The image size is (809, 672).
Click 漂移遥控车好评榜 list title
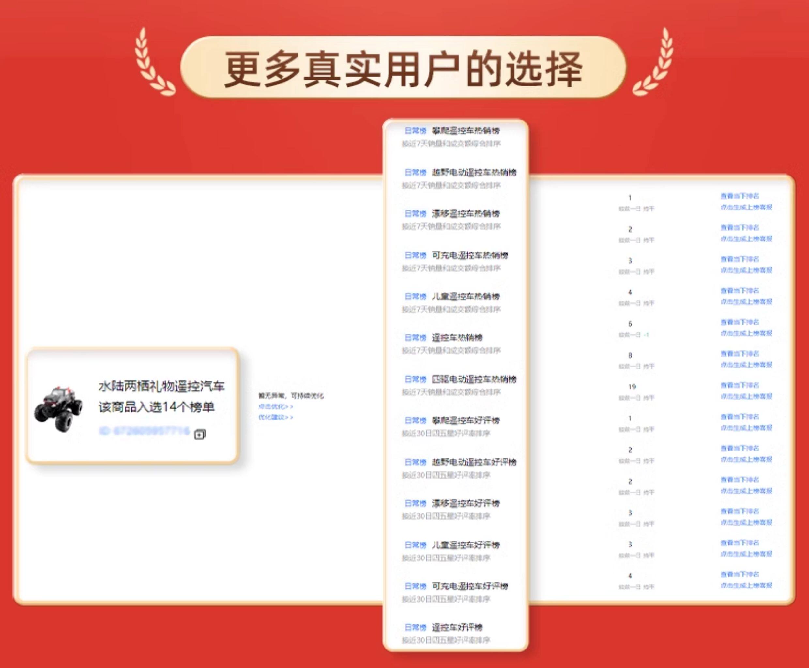466,503
